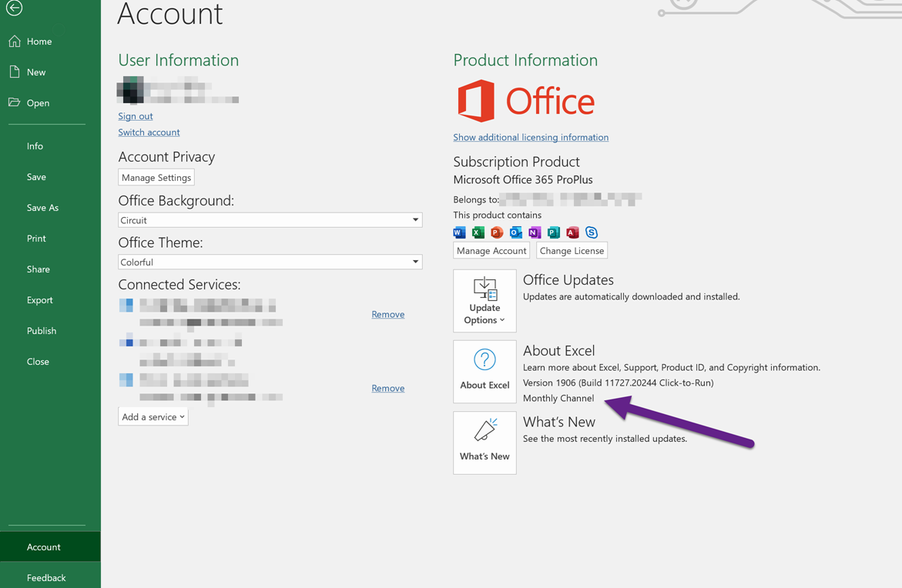Go to the Home menu item
This screenshot has width=902, height=588.
pyautogui.click(x=39, y=42)
